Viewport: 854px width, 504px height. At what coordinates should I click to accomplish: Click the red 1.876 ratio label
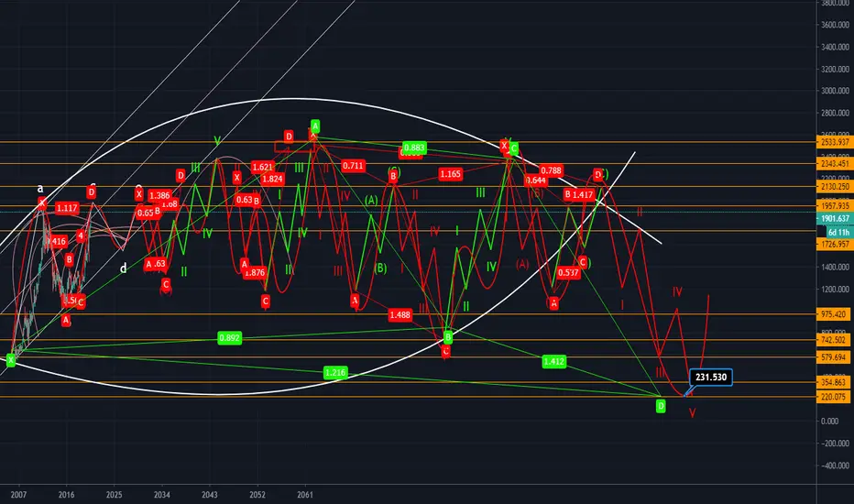pos(255,272)
